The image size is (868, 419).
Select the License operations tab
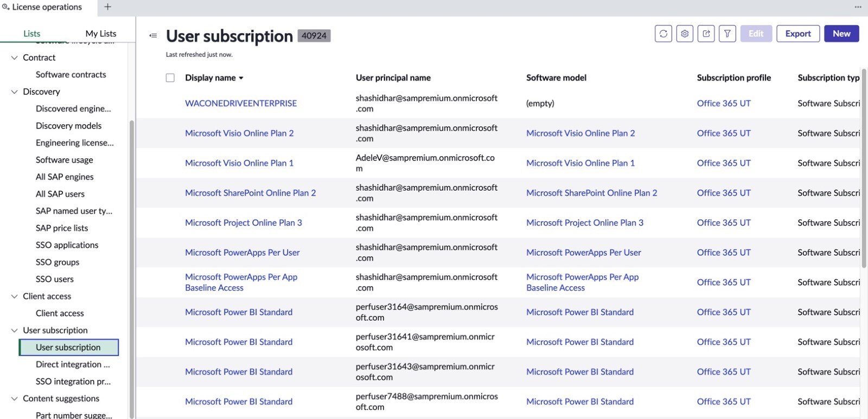tap(47, 7)
